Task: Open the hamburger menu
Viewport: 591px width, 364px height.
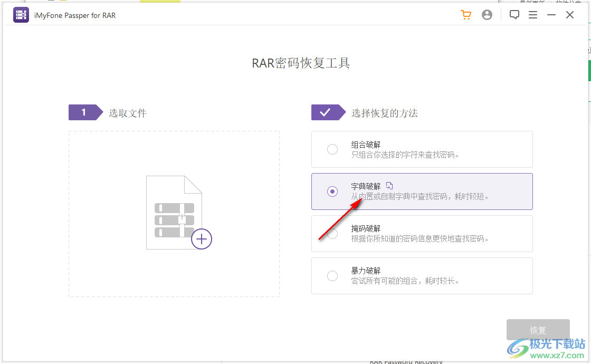Action: click(x=533, y=15)
